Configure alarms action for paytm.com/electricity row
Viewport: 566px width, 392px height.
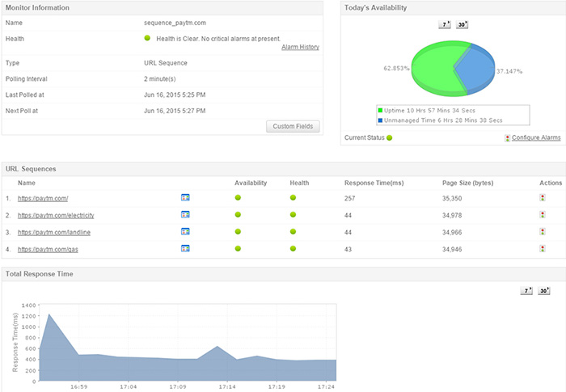coord(543,214)
